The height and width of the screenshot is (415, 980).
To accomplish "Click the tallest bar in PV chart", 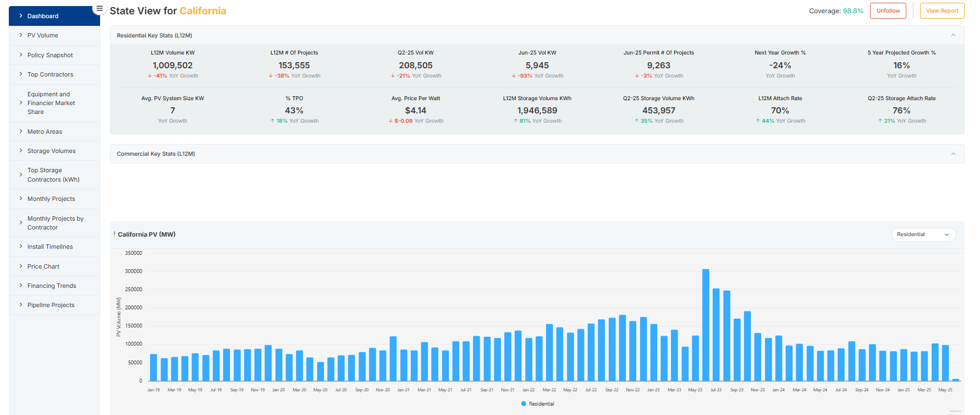I will click(x=706, y=325).
